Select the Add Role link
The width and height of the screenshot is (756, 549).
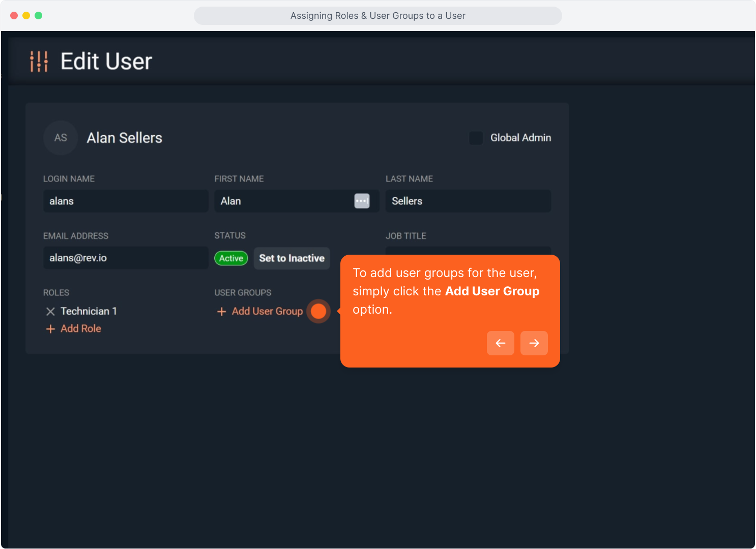tap(80, 329)
